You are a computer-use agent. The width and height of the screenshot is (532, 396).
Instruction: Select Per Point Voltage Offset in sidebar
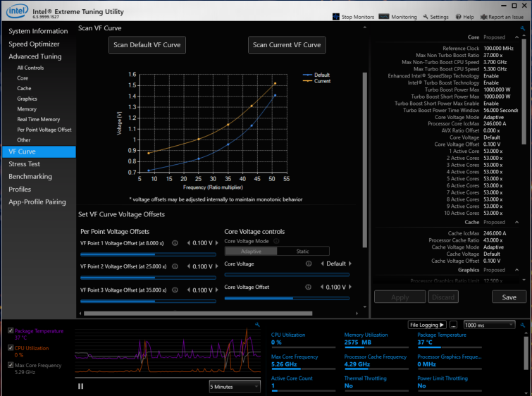[x=44, y=130]
